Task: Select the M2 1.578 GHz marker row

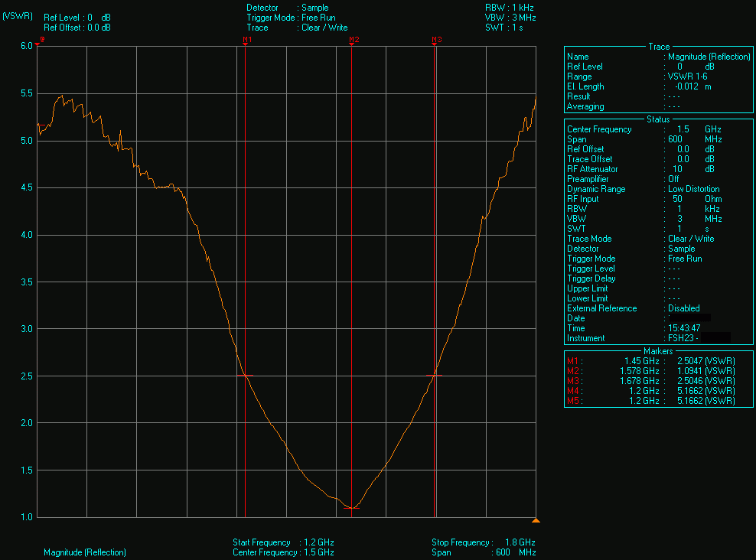Action: [651, 371]
